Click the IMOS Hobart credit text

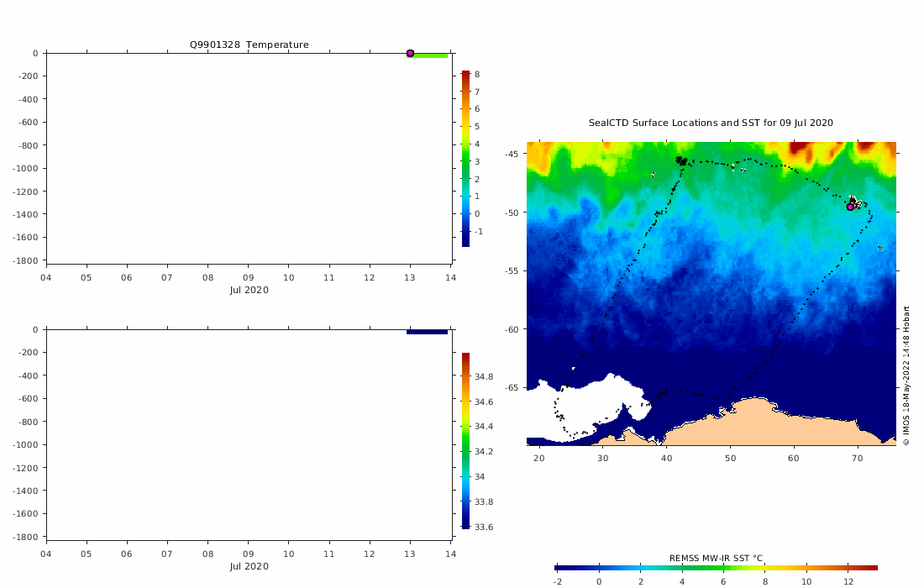[x=906, y=375]
